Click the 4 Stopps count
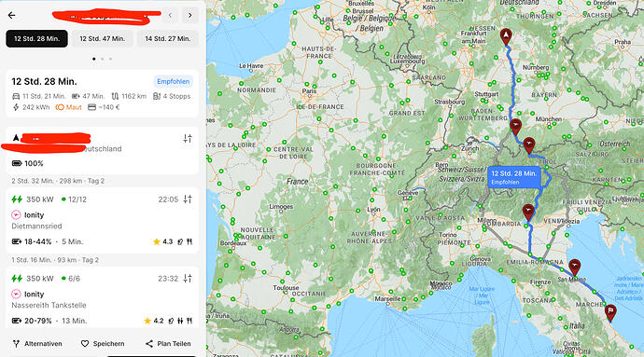The height and width of the screenshot is (357, 644). [x=172, y=96]
